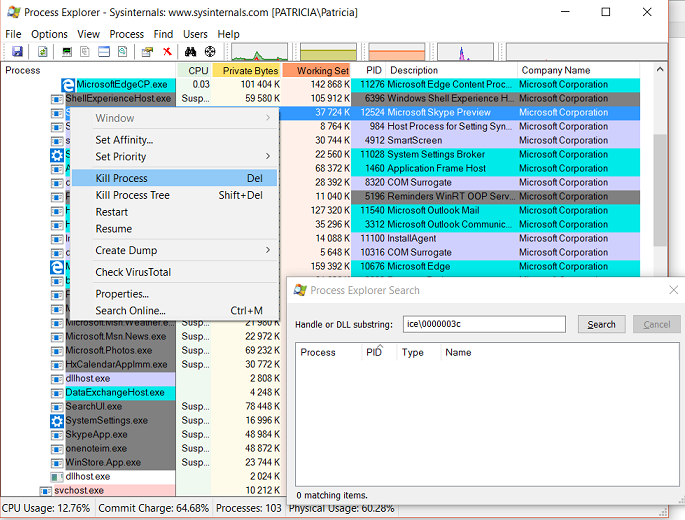This screenshot has height=520, width=685.
Task: Click the CPU usage history graph
Action: (259, 52)
